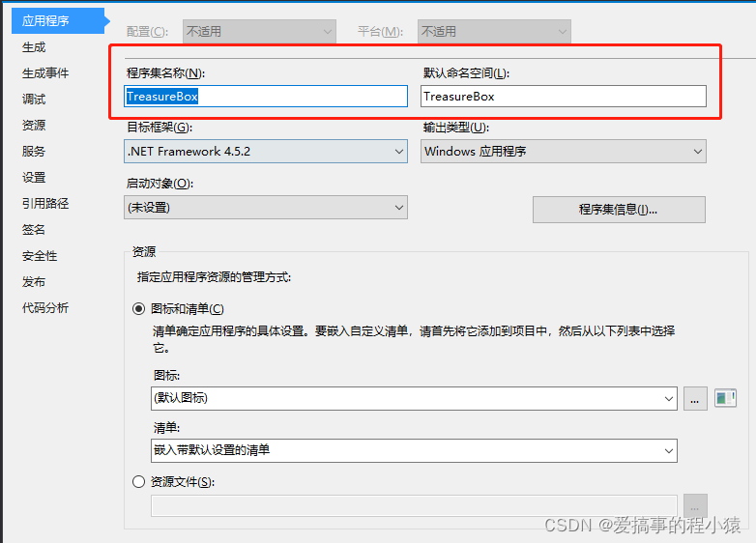Image resolution: width=756 pixels, height=543 pixels.
Task: Click the 默认命名空间 namespace field
Action: [564, 97]
